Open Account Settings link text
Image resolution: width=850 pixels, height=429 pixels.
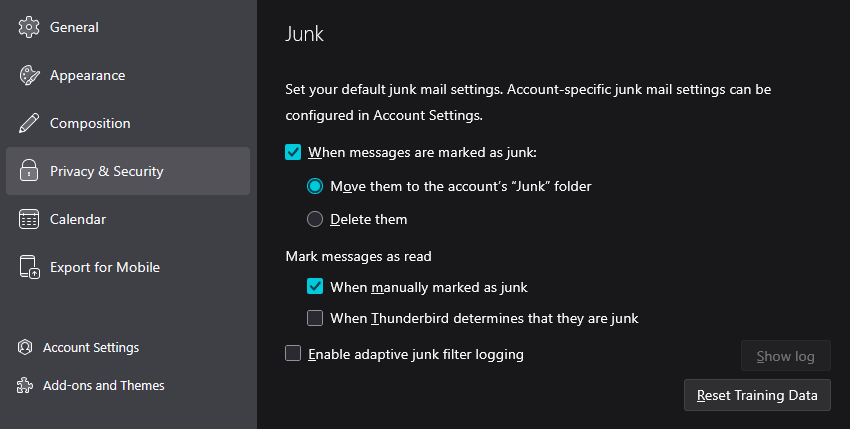[91, 348]
